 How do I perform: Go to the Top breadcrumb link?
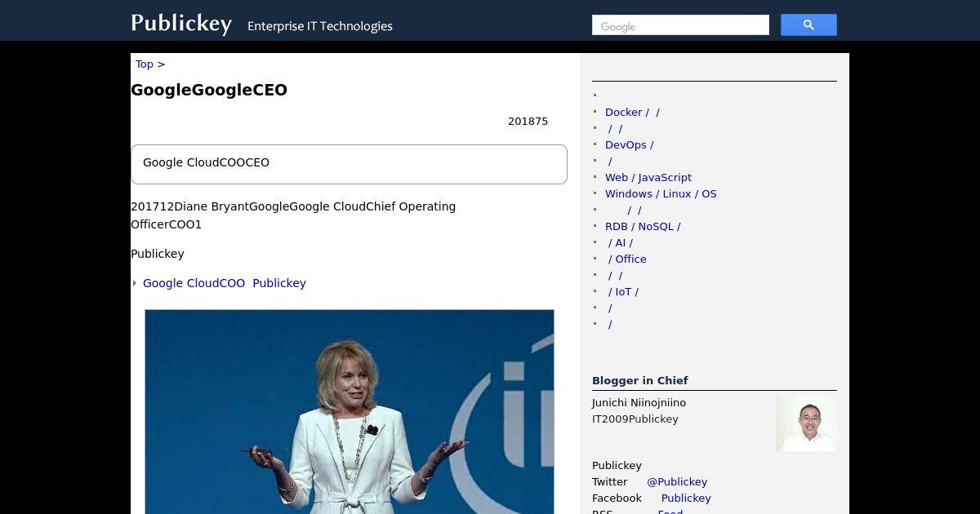pyautogui.click(x=145, y=64)
